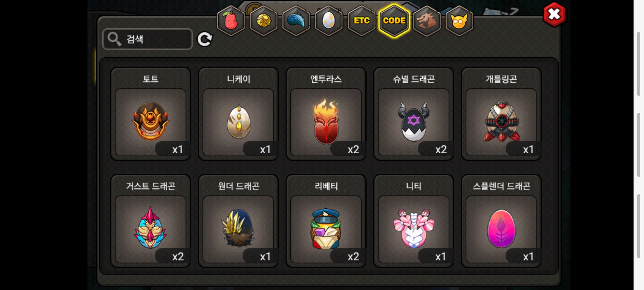Open the yellow horned mask category
Viewport: 644px width, 290px height.
459,21
